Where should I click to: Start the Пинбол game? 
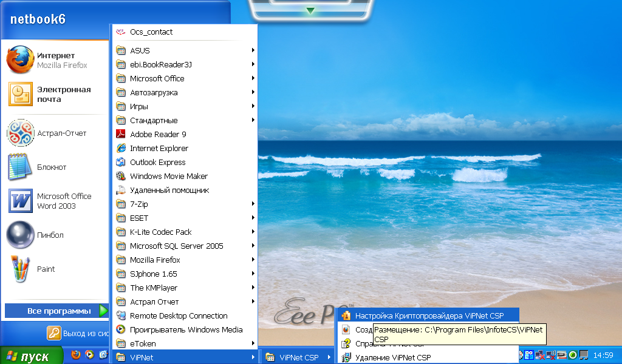pyautogui.click(x=55, y=235)
